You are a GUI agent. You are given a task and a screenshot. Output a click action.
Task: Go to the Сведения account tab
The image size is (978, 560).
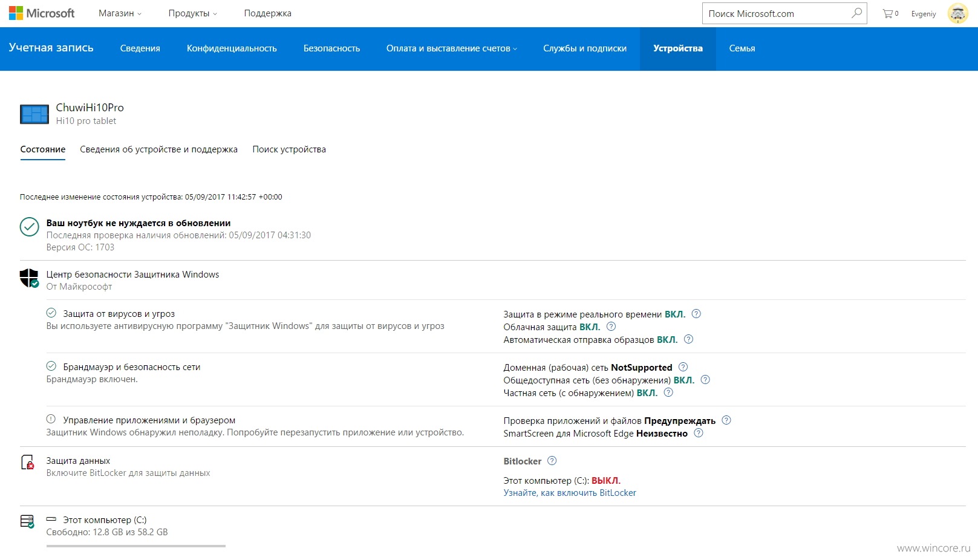point(140,48)
